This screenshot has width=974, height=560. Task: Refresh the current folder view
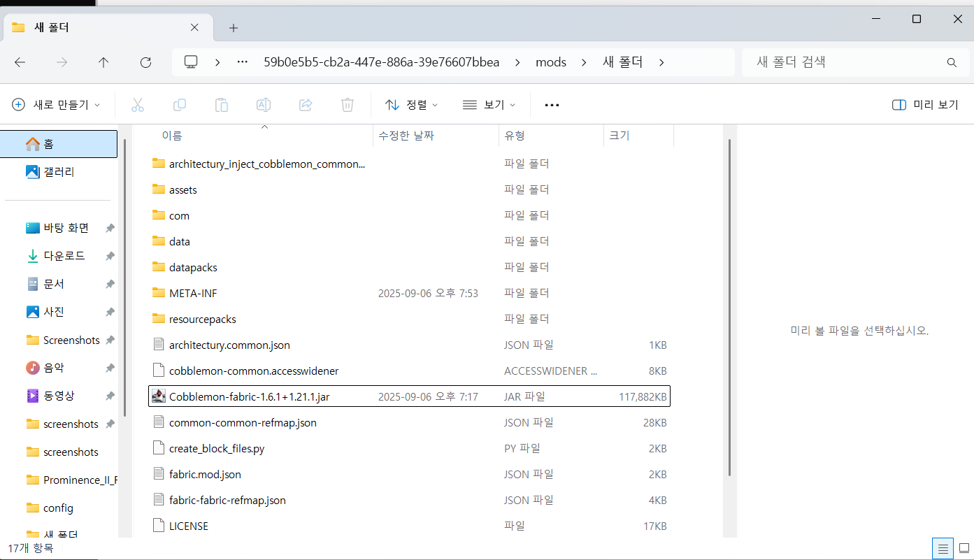(x=145, y=62)
